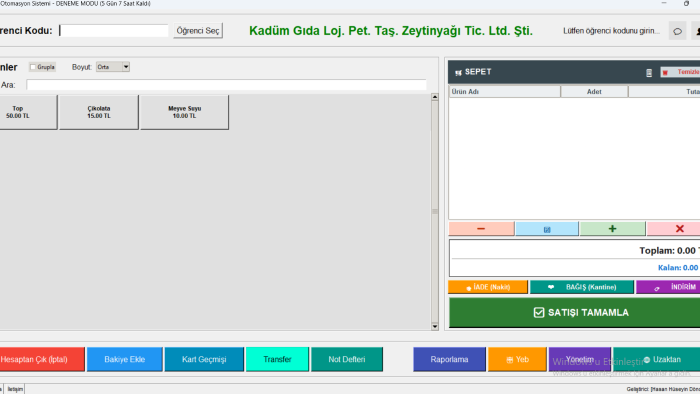Screen dimensions: 700x394
Task: Click the Transfer button
Action: pos(277,359)
